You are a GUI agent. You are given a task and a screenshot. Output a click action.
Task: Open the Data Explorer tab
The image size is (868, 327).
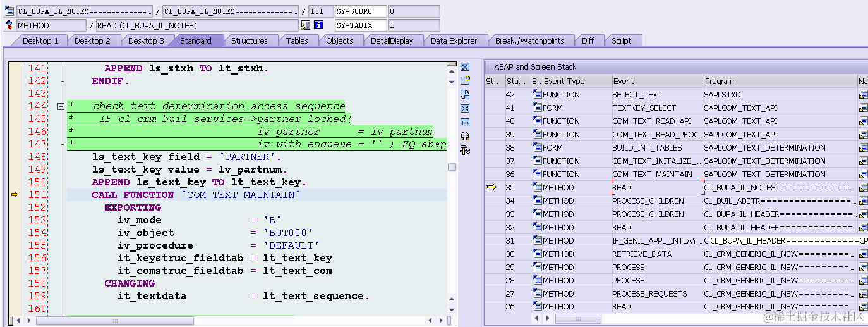454,40
